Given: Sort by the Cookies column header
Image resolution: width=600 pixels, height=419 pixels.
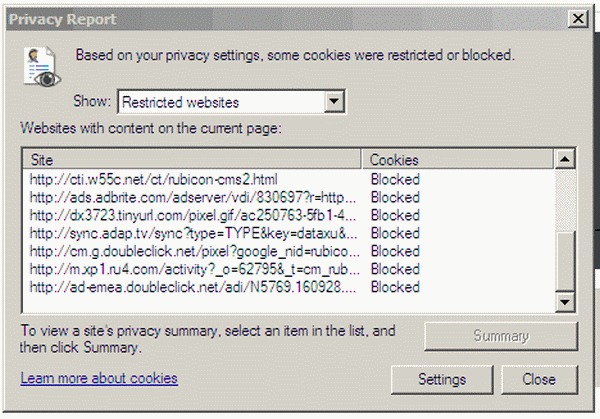Looking at the screenshot, I should point(457,160).
